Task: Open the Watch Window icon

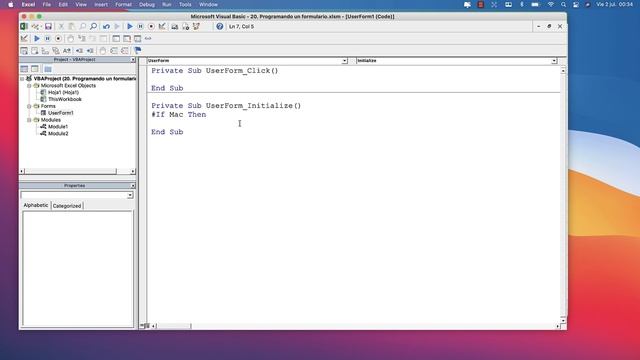Action: 138,38
